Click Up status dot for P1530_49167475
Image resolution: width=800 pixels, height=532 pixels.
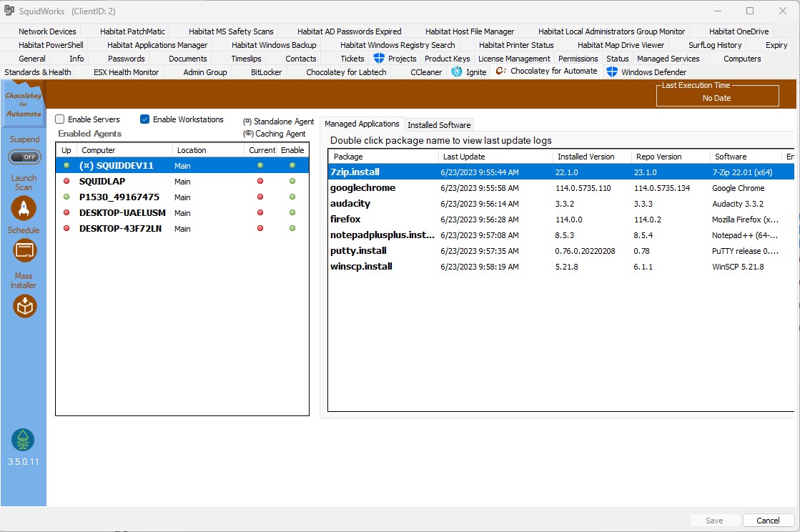(x=66, y=197)
